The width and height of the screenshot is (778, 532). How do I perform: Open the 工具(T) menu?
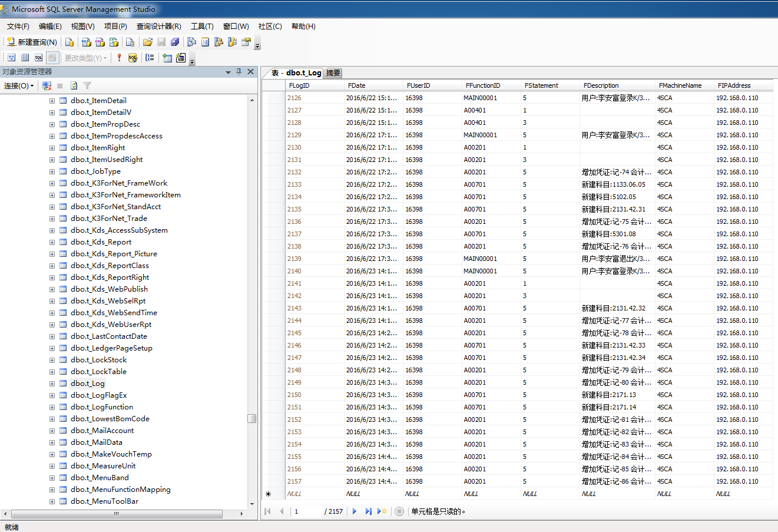(202, 27)
